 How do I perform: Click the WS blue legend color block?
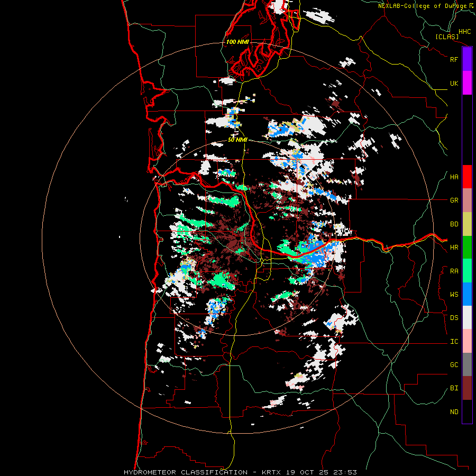[467, 294]
